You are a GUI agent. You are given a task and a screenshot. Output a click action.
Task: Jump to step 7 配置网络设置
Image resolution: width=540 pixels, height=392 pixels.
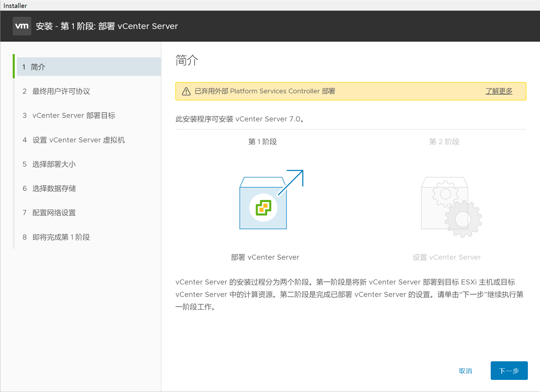click(x=54, y=213)
